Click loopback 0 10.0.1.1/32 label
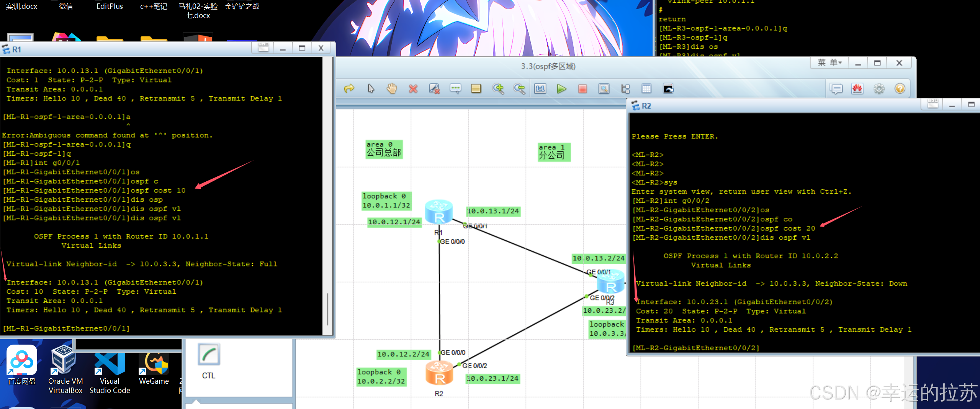This screenshot has height=409, width=980. (386, 201)
